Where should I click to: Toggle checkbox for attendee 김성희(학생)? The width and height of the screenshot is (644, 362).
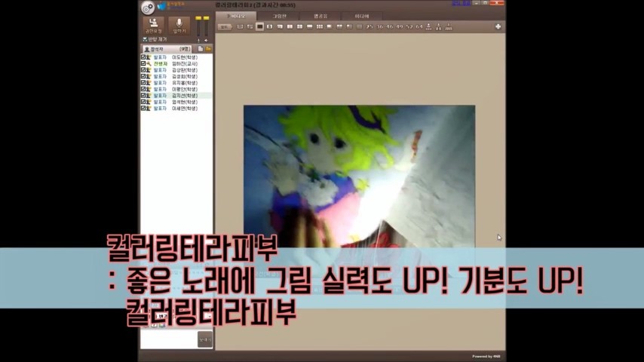(x=143, y=76)
